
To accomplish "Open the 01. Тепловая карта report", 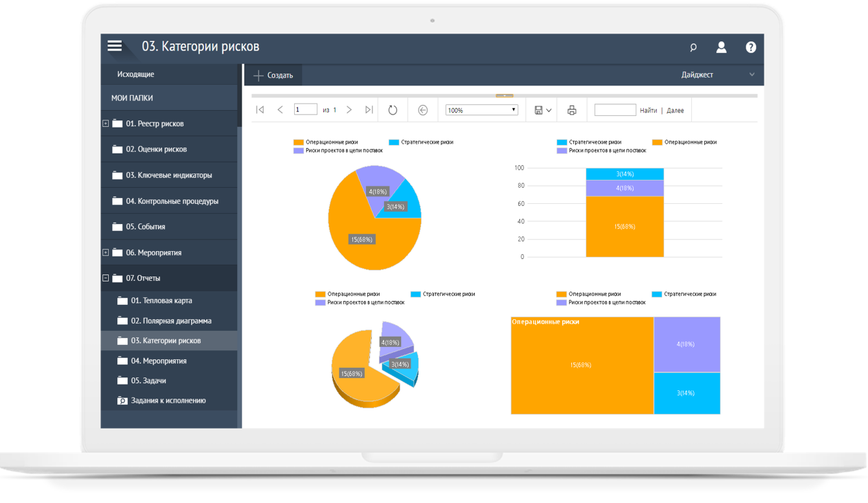I will pyautogui.click(x=161, y=301).
